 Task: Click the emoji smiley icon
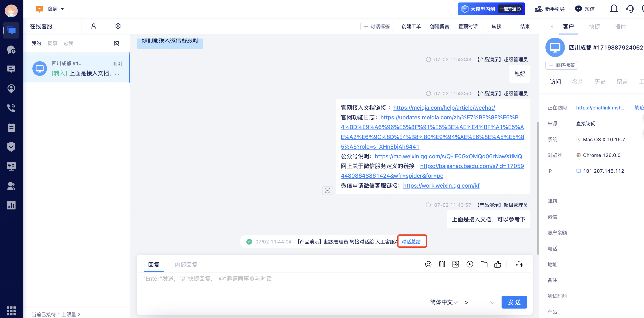click(x=428, y=264)
